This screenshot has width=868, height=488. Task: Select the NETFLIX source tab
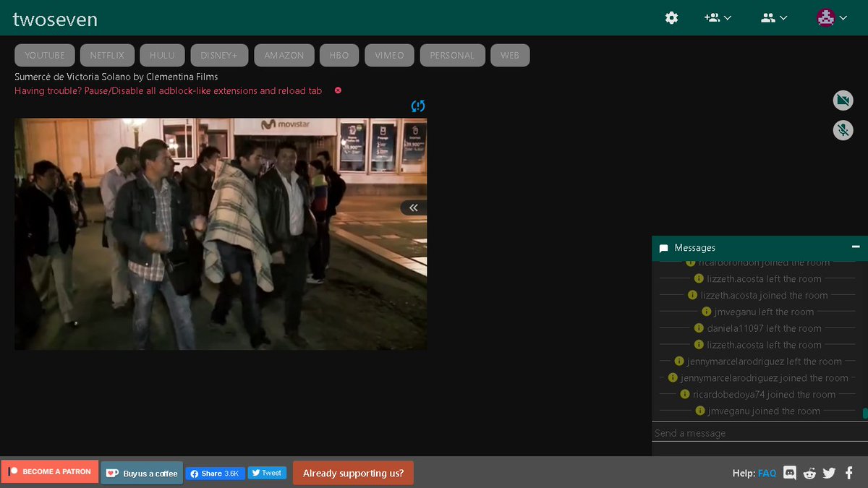[107, 55]
